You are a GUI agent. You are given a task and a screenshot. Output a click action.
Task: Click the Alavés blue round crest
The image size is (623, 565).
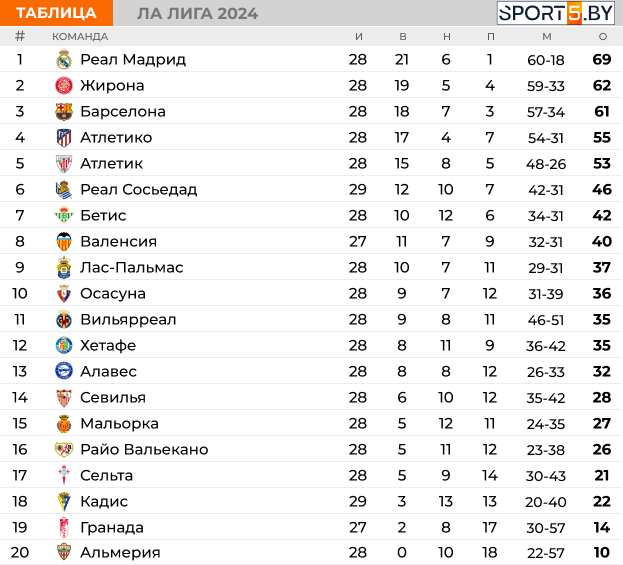pos(64,372)
